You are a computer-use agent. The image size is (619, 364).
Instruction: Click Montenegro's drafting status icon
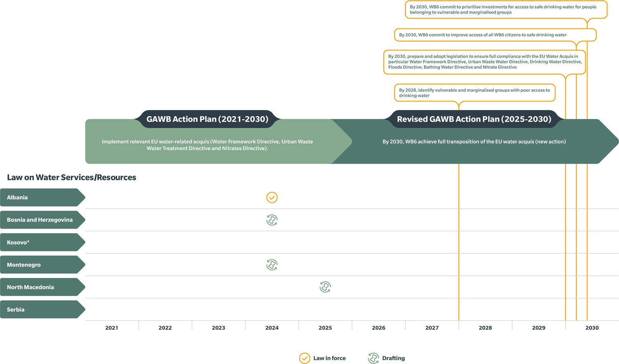(x=272, y=265)
